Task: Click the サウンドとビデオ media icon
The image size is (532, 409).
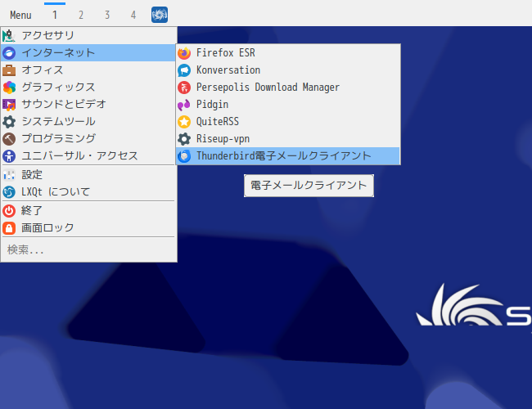Action: click(x=9, y=105)
